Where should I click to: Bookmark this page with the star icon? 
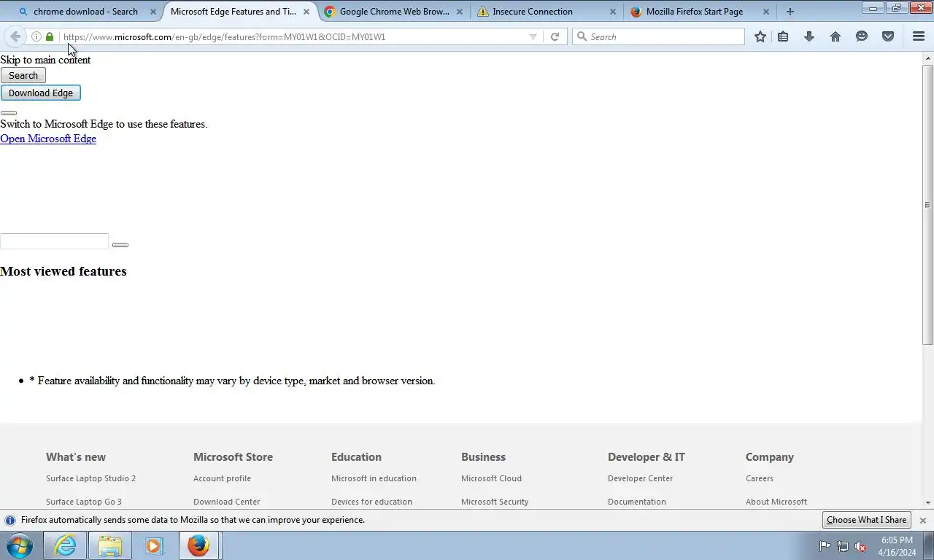tap(760, 36)
